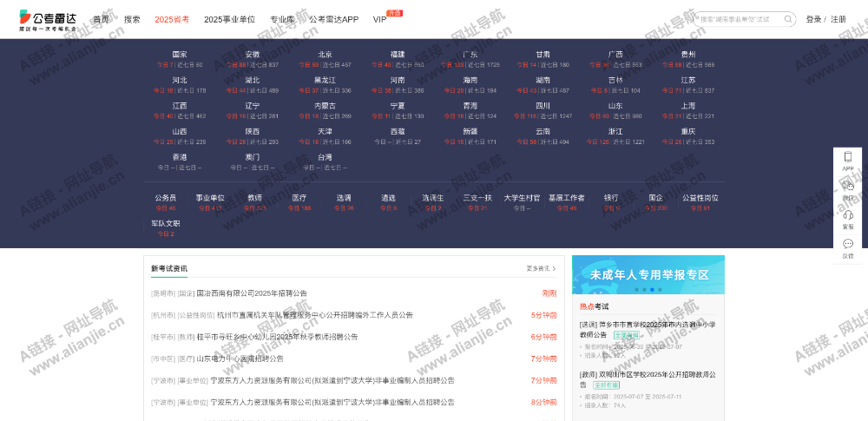
Task: Open the 专业库 nav item
Action: [x=282, y=19]
